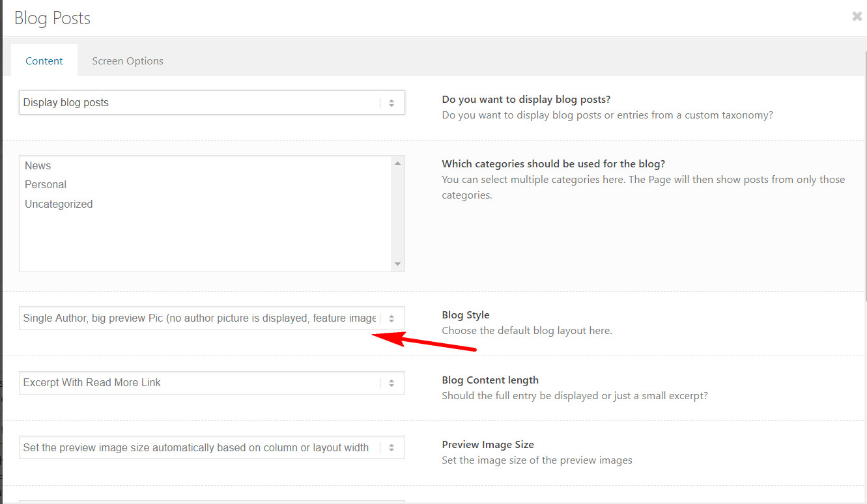Click the categories list scroll up arrow

click(x=397, y=163)
